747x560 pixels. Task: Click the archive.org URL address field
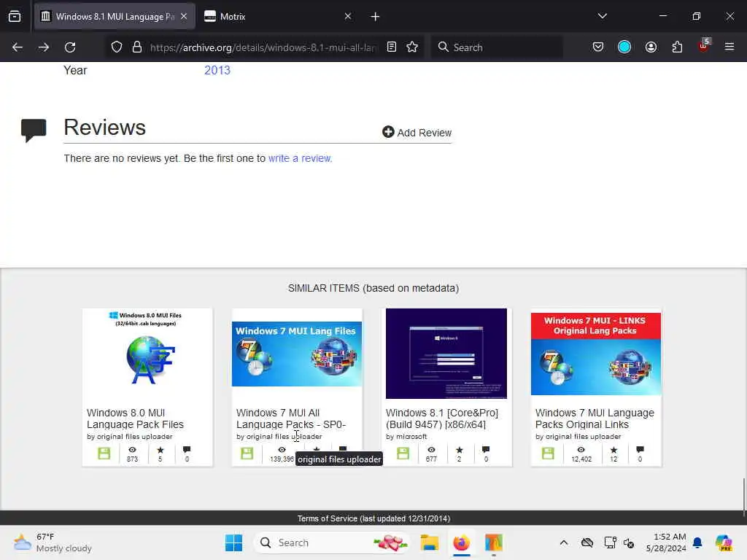(x=263, y=47)
